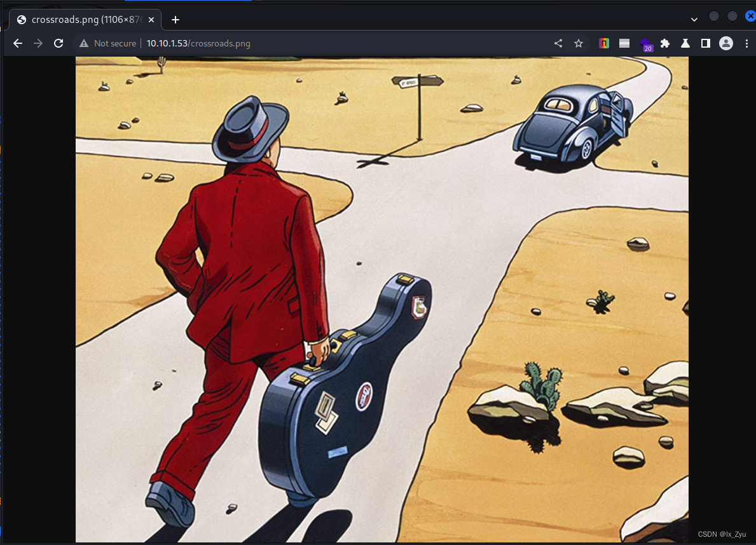Open the Chrome Labs flask icon
Viewport: 756px width, 545px height.
click(x=685, y=43)
